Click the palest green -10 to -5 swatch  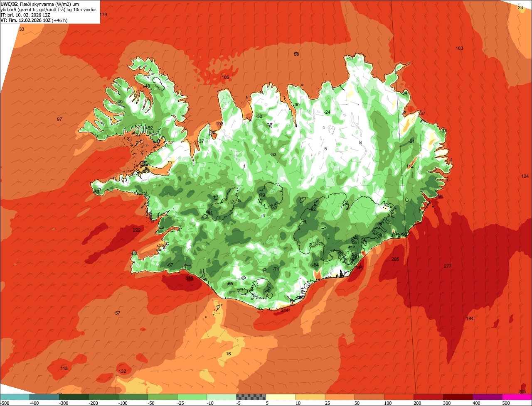pyautogui.click(x=222, y=397)
